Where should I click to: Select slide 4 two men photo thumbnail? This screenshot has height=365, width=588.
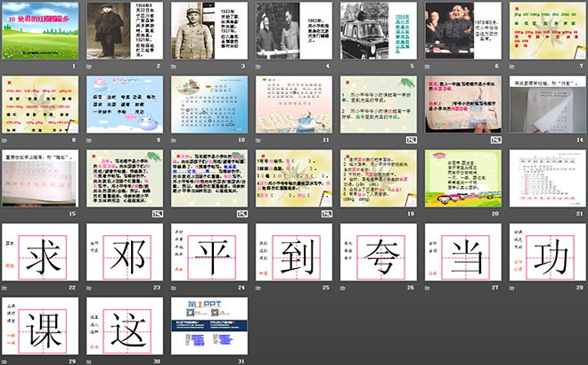[294, 30]
